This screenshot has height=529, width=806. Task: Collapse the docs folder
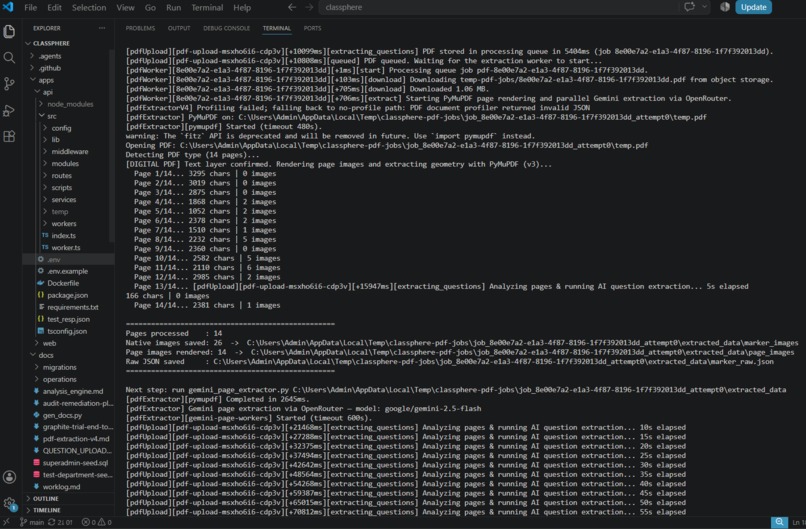pyautogui.click(x=46, y=355)
